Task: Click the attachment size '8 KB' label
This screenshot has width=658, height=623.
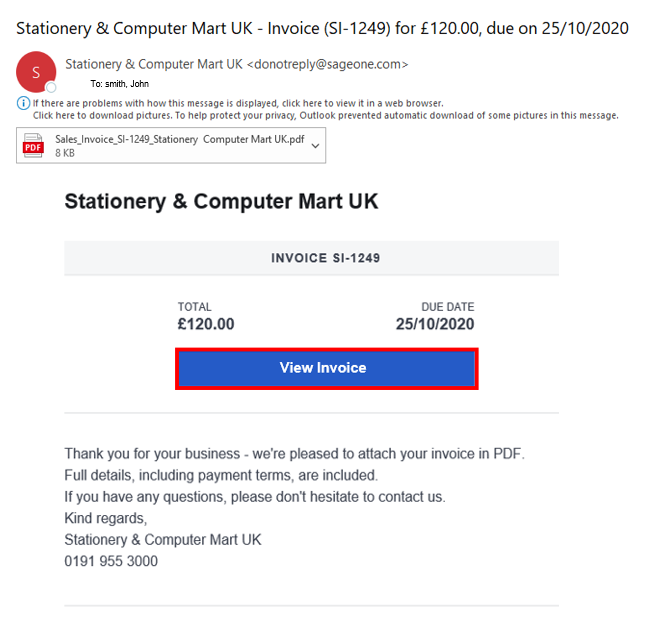Action: pyautogui.click(x=67, y=154)
